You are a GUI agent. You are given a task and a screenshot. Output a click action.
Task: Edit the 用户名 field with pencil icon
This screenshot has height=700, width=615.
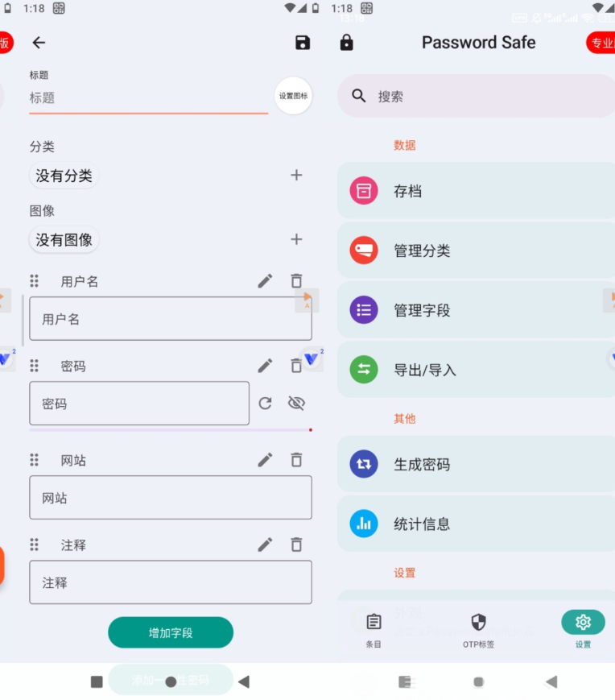[265, 281]
